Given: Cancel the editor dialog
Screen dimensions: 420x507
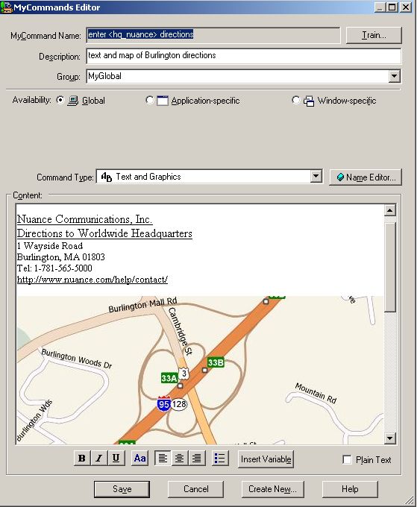Looking at the screenshot, I should click(x=195, y=489).
